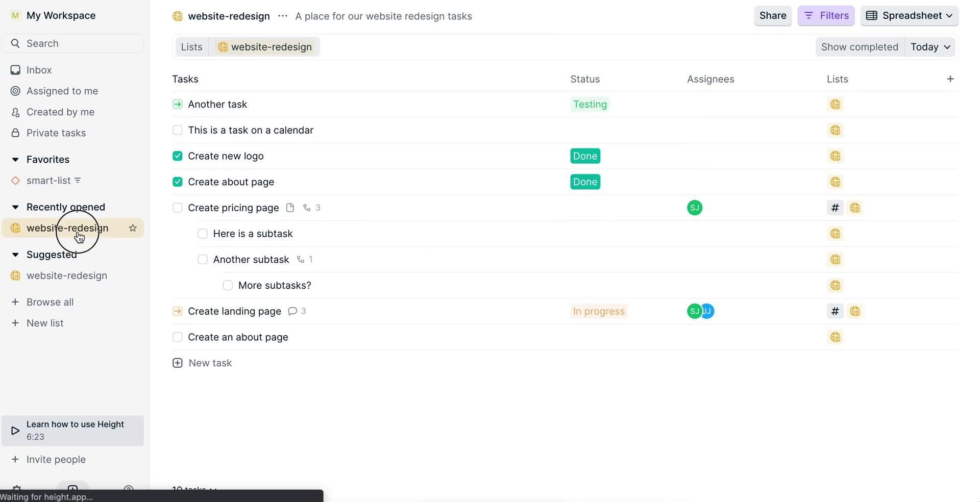Open Inbox in the sidebar
This screenshot has height=502, width=980.
coord(39,70)
